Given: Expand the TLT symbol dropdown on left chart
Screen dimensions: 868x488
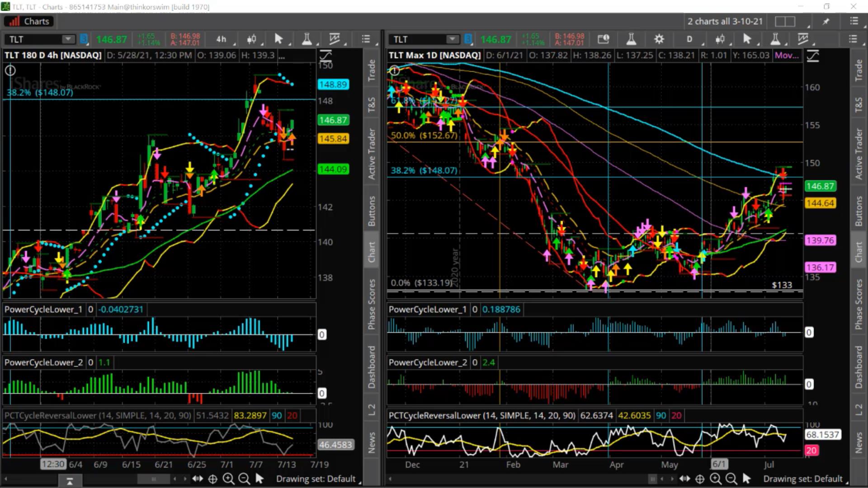Looking at the screenshot, I should (68, 39).
